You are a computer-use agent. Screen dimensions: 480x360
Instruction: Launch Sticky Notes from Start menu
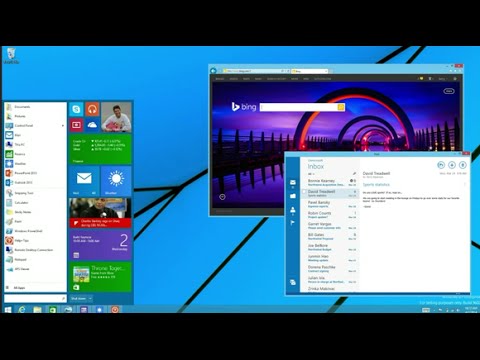pos(35,212)
